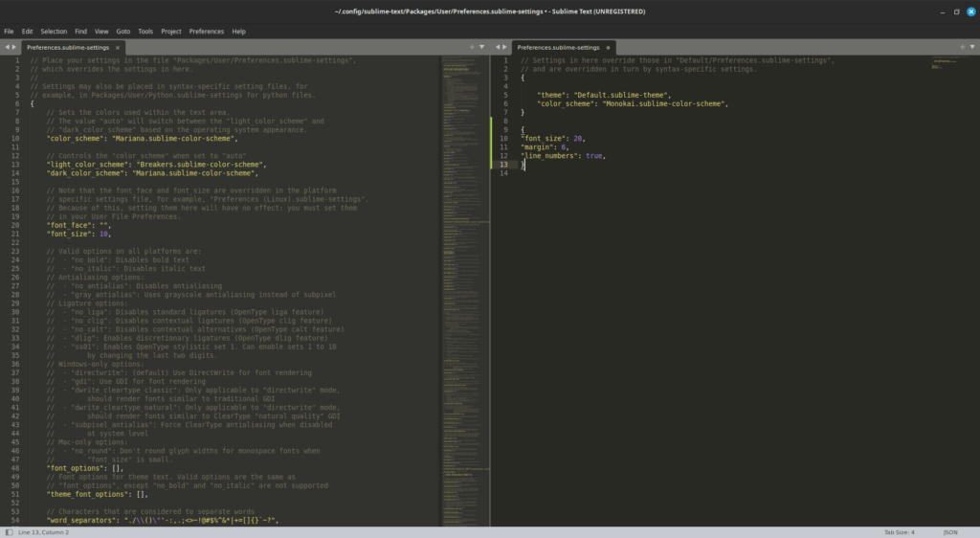Viewport: 980px width, 538px height.
Task: Click "font_options" line in left pane
Action: point(85,469)
